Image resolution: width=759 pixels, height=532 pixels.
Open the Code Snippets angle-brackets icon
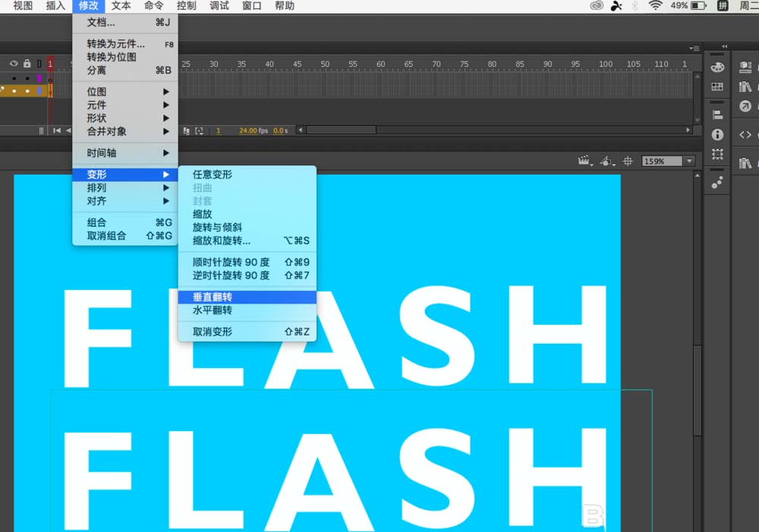point(745,134)
